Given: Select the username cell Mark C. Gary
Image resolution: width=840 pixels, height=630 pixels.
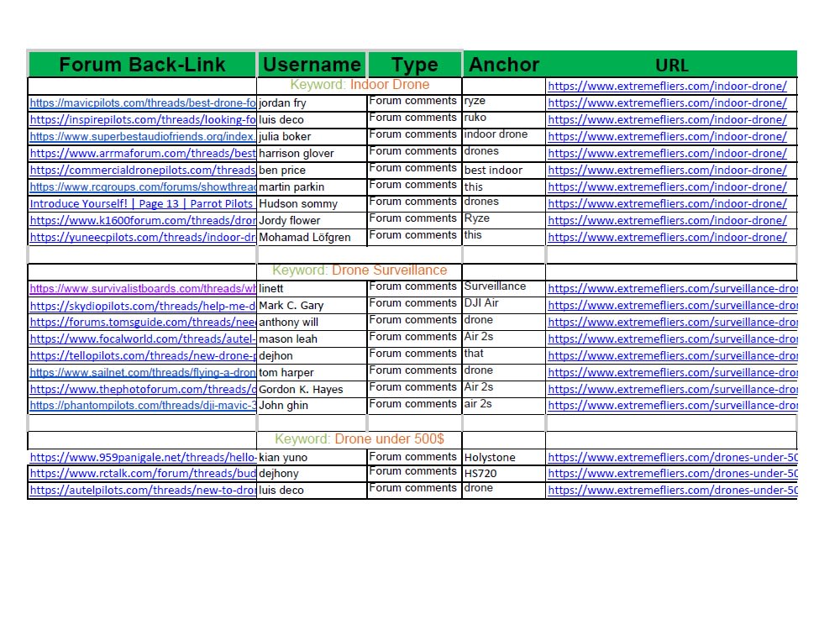Looking at the screenshot, I should tap(312, 306).
